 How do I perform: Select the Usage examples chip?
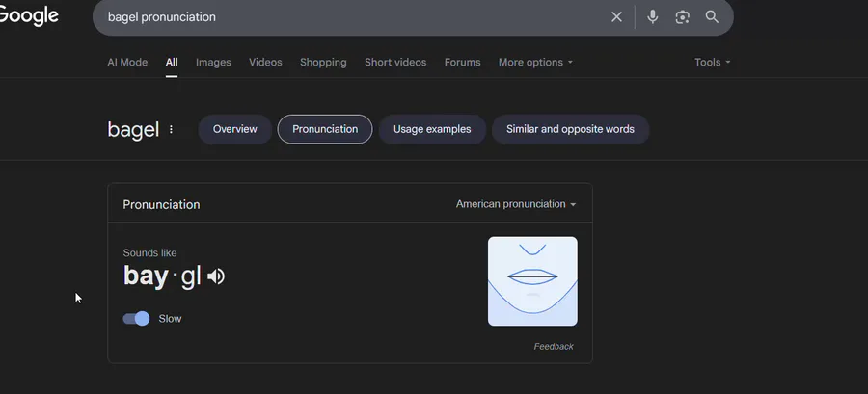pos(432,129)
